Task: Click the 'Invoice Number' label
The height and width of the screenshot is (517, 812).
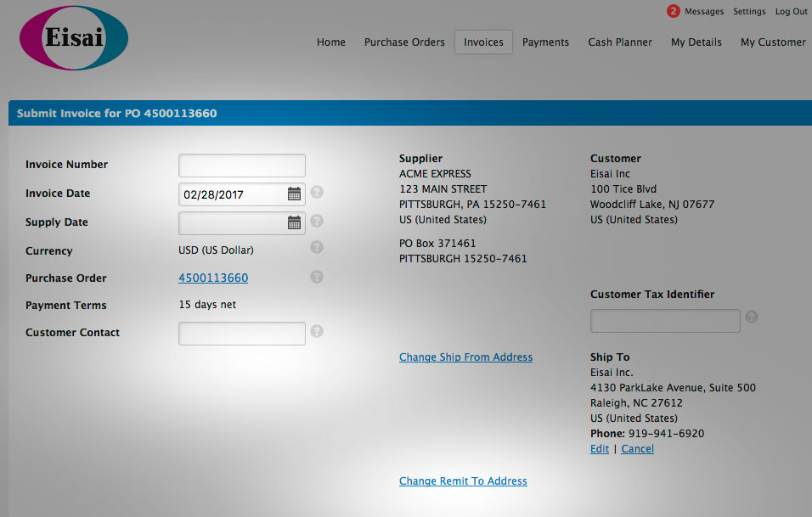Action: tap(67, 165)
